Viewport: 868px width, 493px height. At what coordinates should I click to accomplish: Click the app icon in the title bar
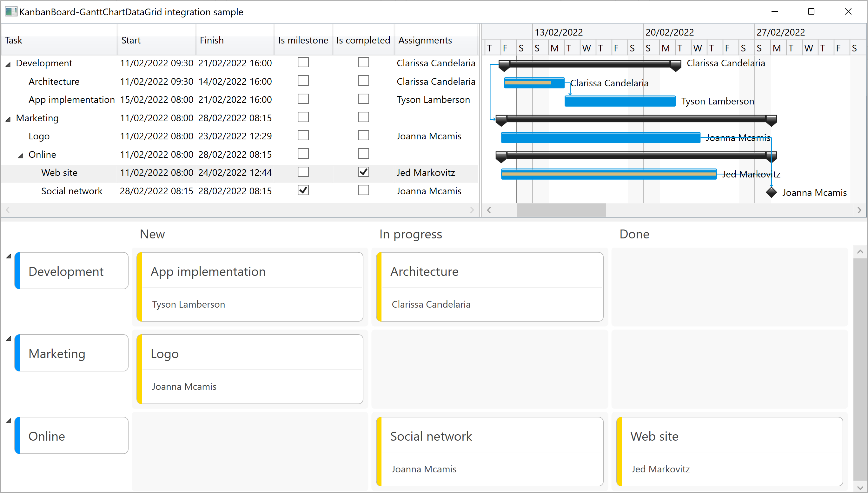11,12
